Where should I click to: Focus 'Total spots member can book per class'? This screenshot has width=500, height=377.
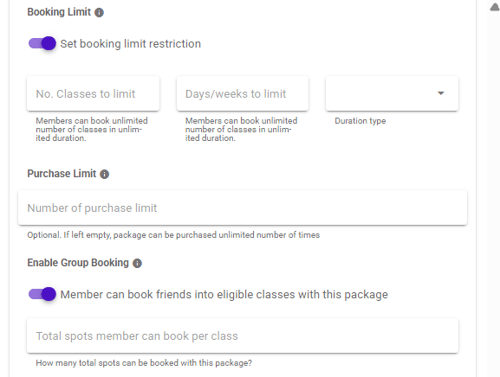click(243, 336)
